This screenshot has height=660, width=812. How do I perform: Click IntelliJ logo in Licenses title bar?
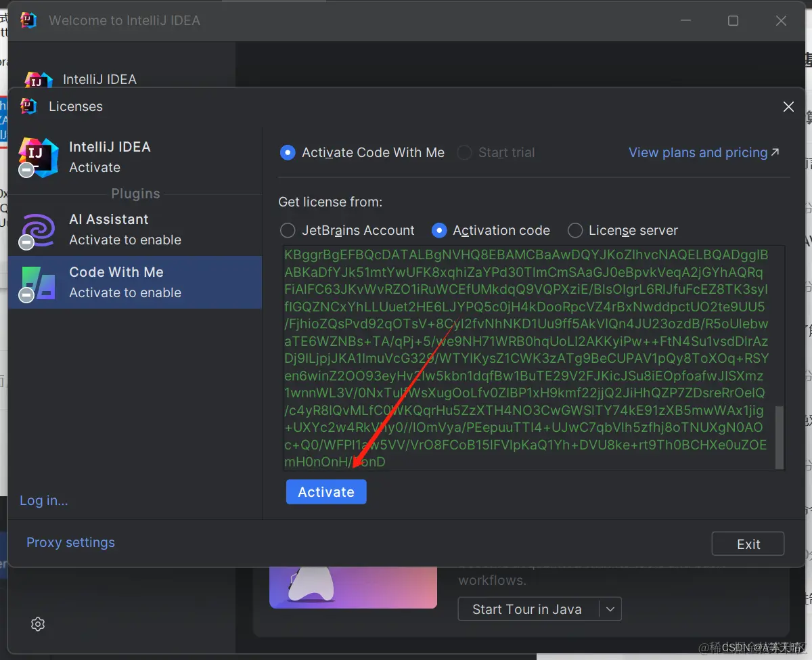coord(28,106)
